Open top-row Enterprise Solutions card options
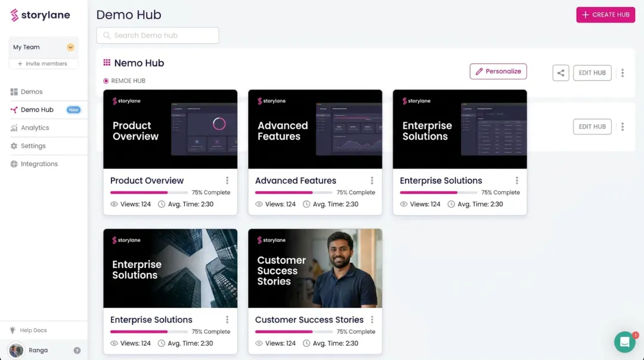 click(516, 181)
